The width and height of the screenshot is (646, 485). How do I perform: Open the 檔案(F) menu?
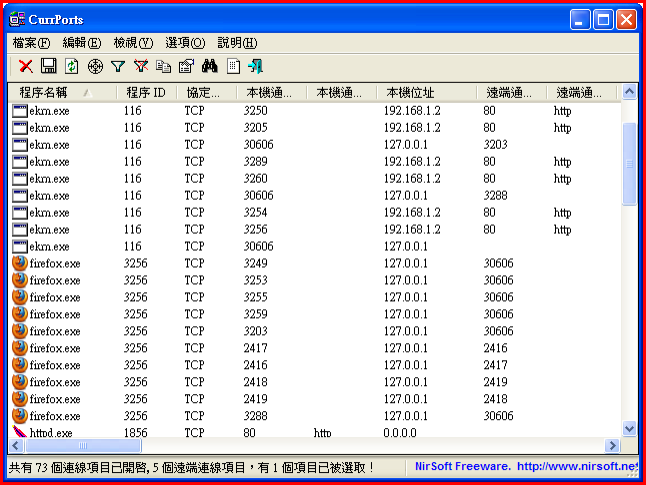coord(31,43)
